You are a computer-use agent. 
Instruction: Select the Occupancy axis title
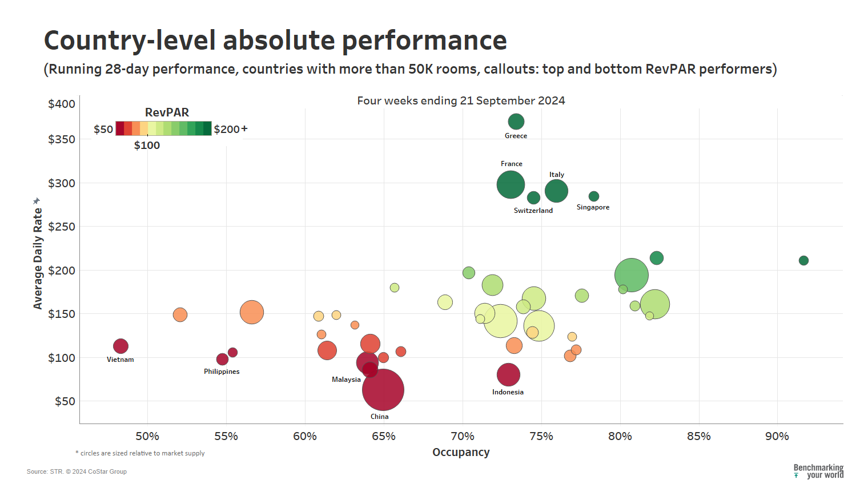[x=461, y=452]
